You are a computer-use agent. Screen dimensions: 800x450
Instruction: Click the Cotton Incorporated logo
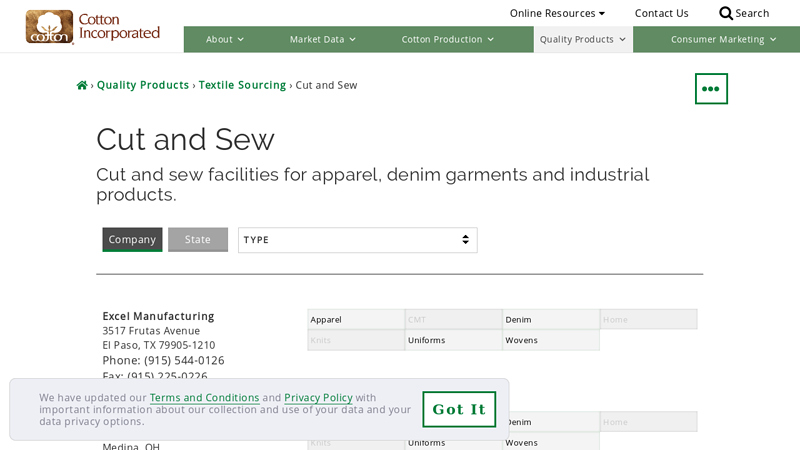pyautogui.click(x=93, y=27)
